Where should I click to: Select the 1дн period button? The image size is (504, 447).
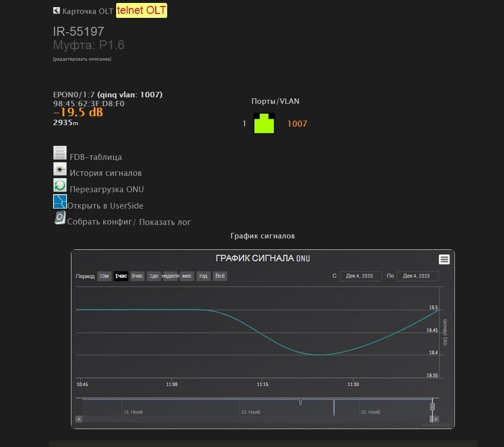(154, 276)
